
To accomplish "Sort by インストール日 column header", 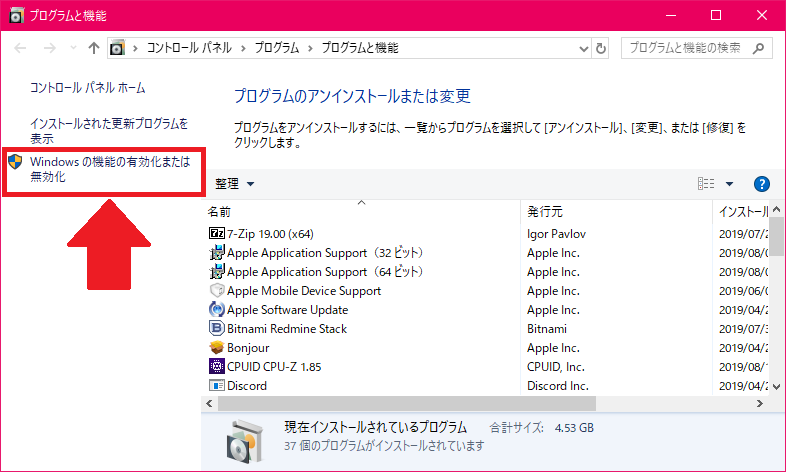I will pyautogui.click(x=742, y=211).
